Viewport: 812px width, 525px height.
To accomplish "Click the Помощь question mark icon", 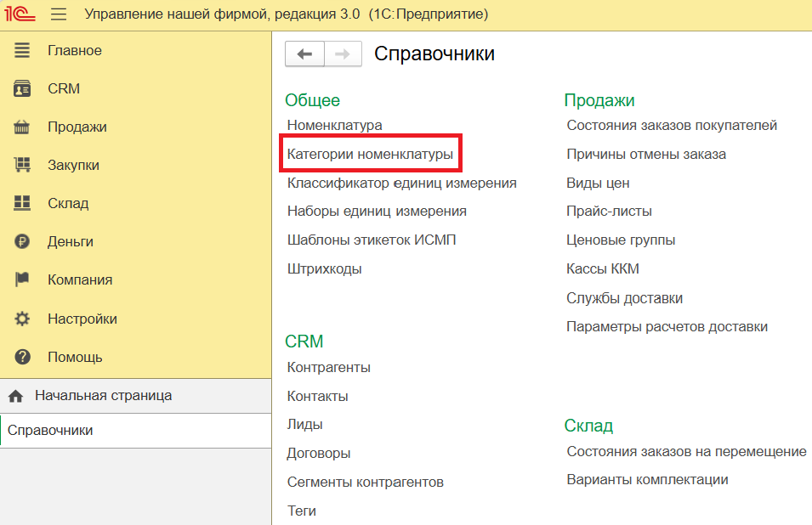I will pos(22,357).
